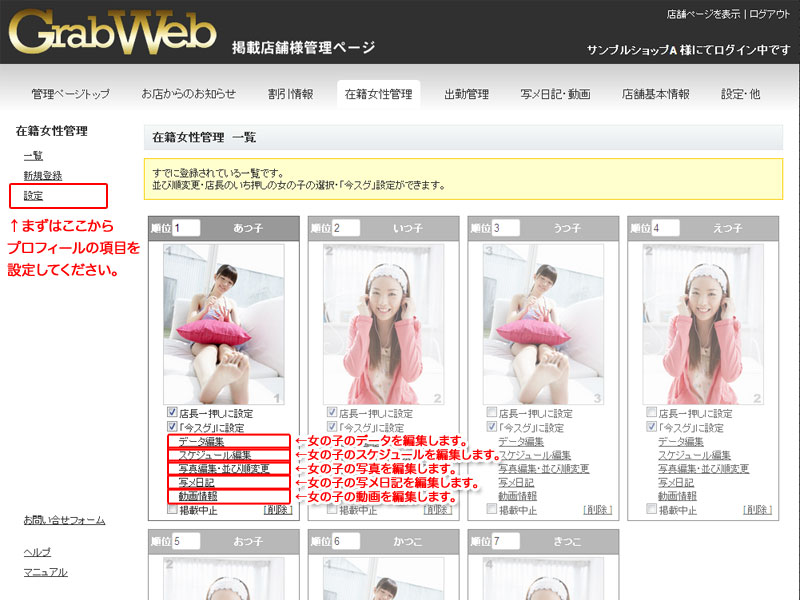Open 写真編集・並び順変更 for えつ子
This screenshot has height=600, width=800.
click(x=704, y=468)
